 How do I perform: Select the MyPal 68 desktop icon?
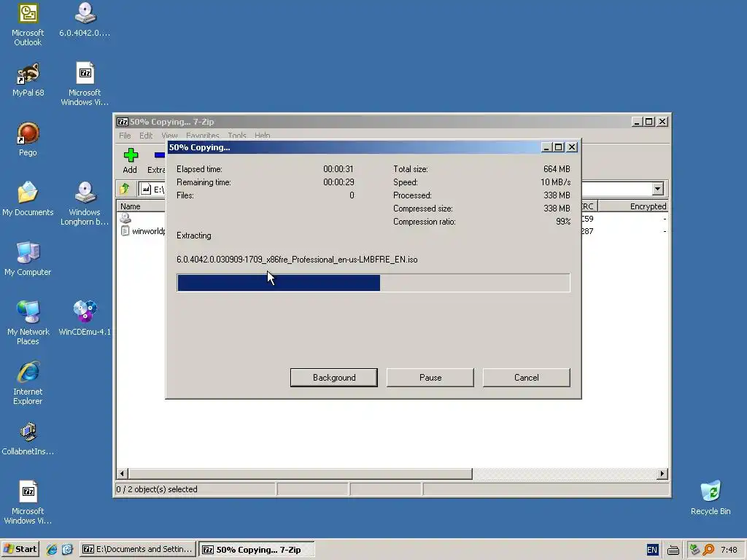(x=28, y=80)
